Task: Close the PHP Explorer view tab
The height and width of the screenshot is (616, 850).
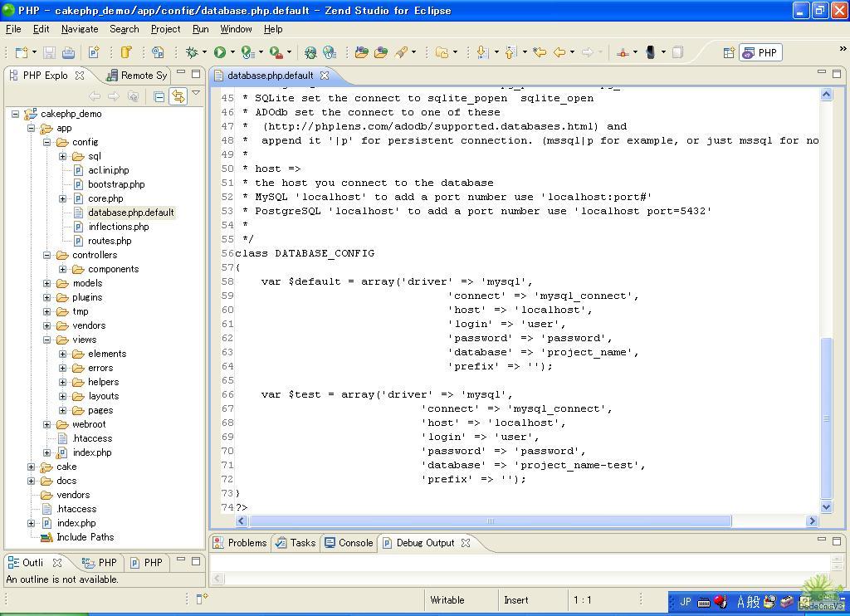Action: tap(80, 76)
